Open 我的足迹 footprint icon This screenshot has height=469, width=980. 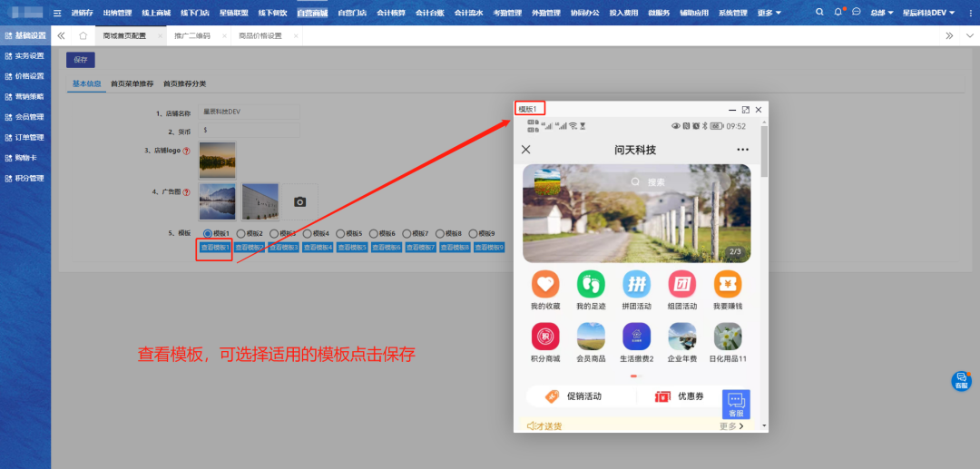pos(591,285)
